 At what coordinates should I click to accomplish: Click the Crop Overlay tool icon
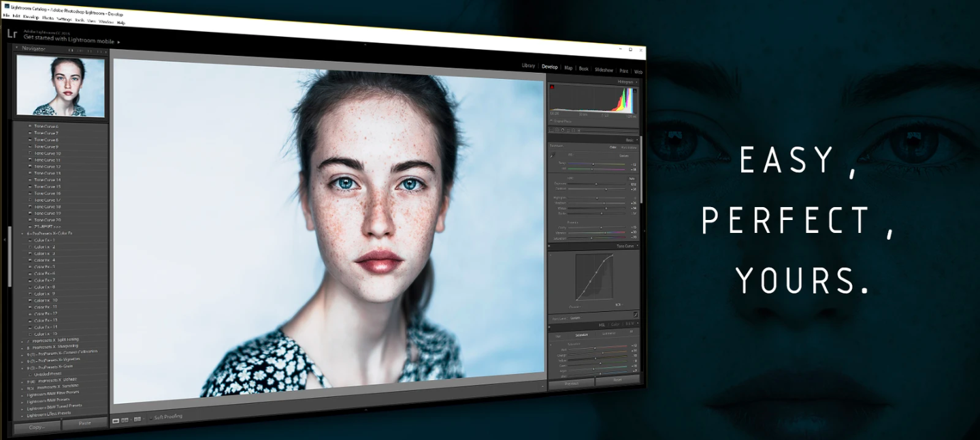pos(552,129)
